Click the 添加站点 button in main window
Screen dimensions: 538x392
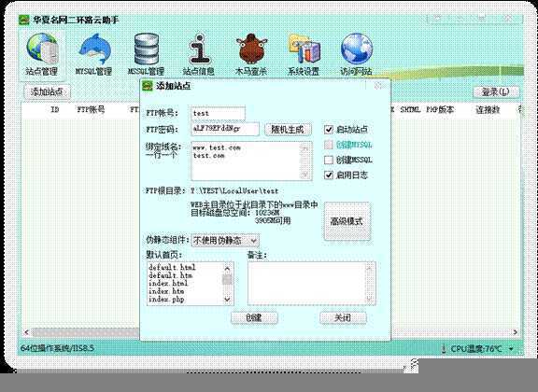[x=47, y=91]
